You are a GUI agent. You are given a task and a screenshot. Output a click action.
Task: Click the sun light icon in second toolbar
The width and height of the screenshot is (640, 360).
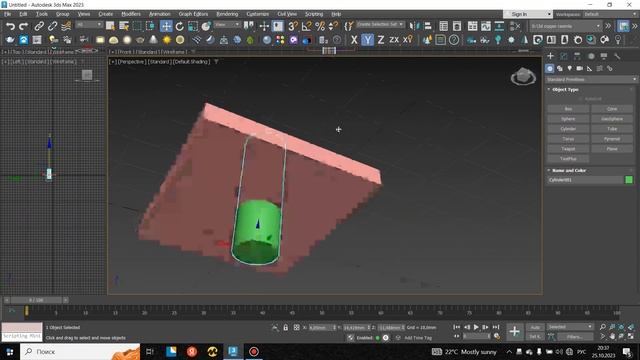click(x=167, y=40)
